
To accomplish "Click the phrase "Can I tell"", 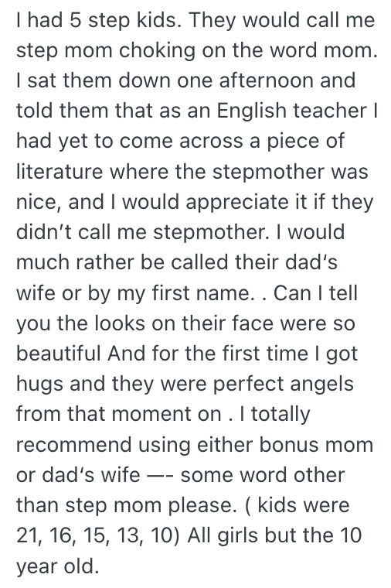I will click(316, 292).
